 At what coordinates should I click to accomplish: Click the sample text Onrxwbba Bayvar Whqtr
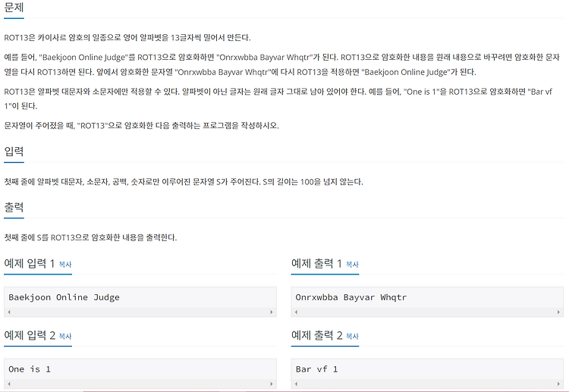tap(351, 297)
